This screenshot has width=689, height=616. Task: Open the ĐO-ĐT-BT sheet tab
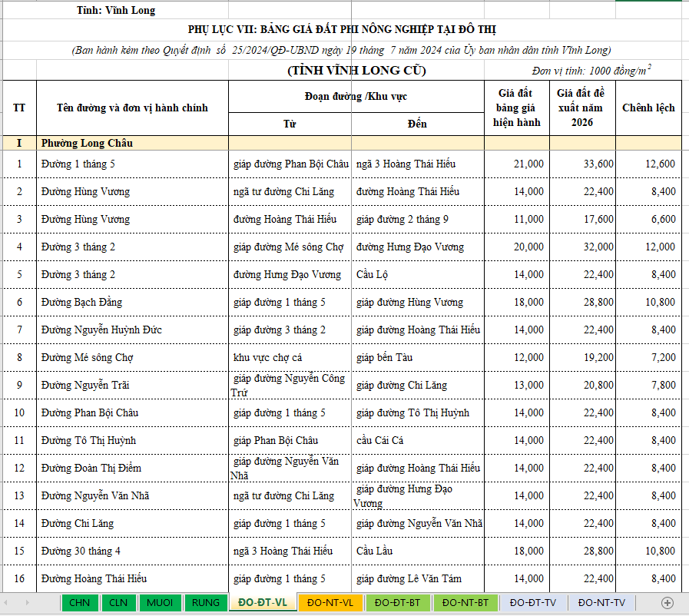point(397,603)
